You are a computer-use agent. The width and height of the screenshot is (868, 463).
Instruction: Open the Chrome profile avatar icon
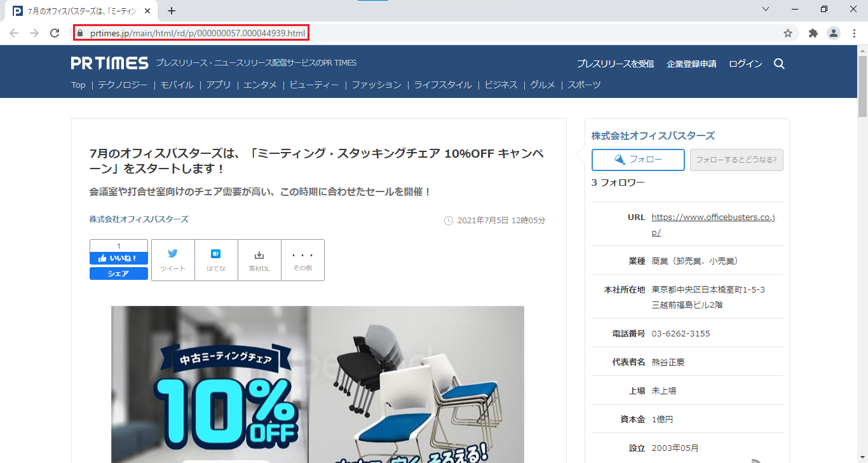[x=833, y=33]
